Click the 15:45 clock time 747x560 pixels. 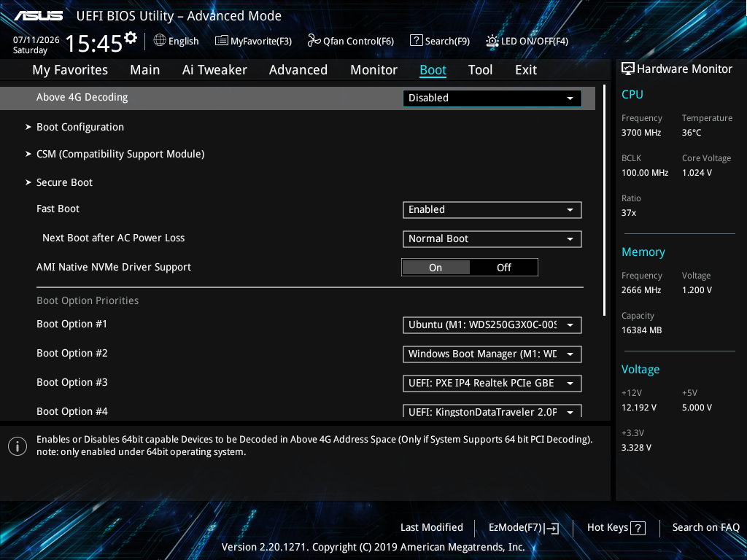[x=94, y=43]
